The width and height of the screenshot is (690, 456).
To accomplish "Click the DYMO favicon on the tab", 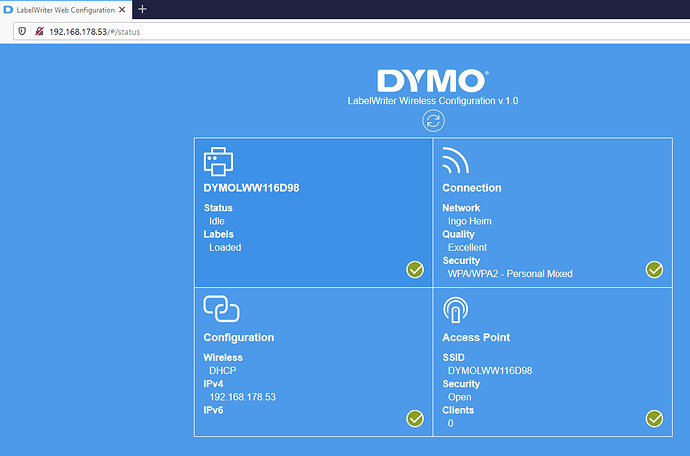I will [x=8, y=9].
